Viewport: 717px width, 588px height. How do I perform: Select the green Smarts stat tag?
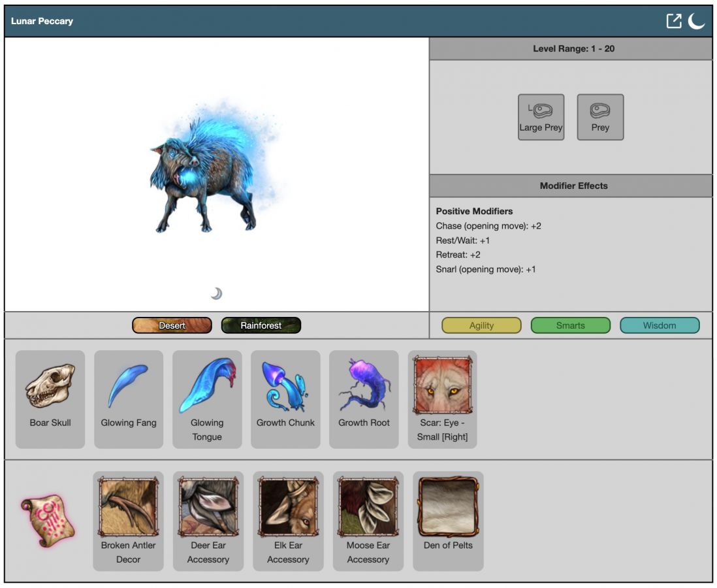[570, 325]
